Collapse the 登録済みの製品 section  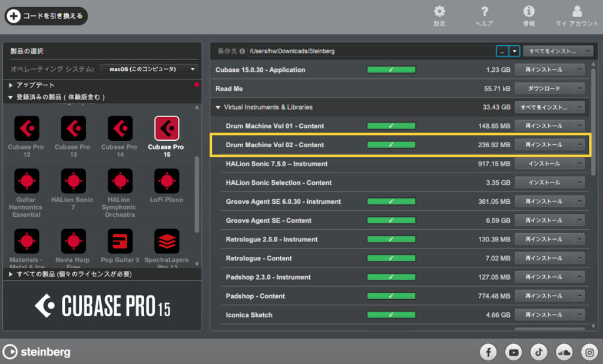[11, 97]
